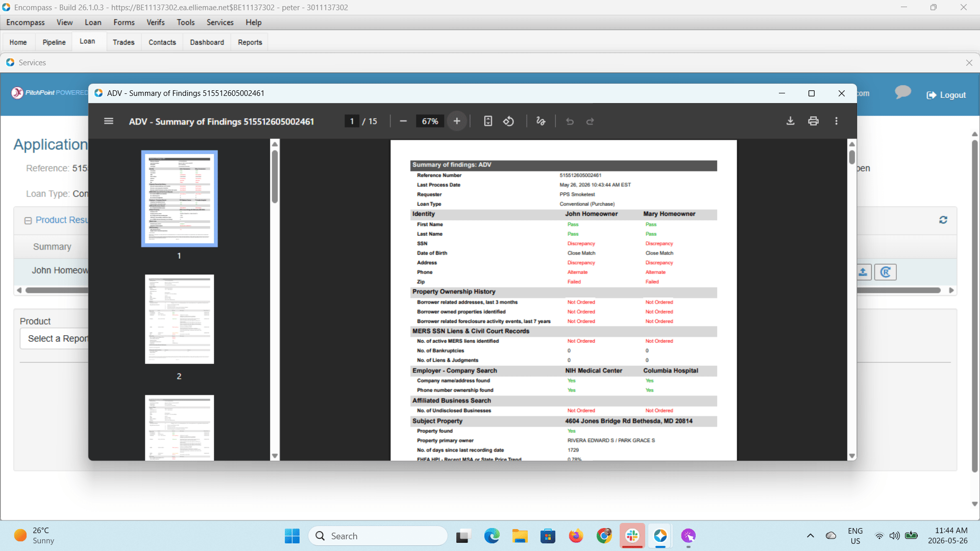The image size is (980, 551).
Task: Open the chat bubble icon in PitchPoint header
Action: coord(902,92)
